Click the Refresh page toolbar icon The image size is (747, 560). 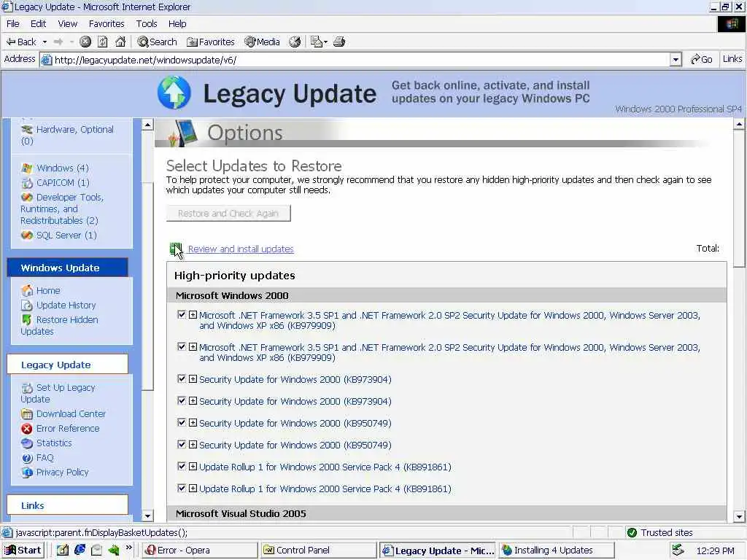102,42
